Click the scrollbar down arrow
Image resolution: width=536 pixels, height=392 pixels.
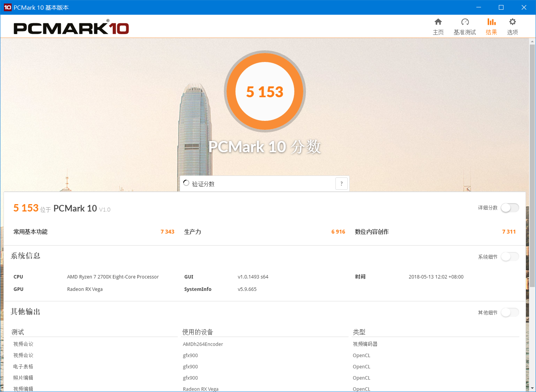tap(532, 388)
